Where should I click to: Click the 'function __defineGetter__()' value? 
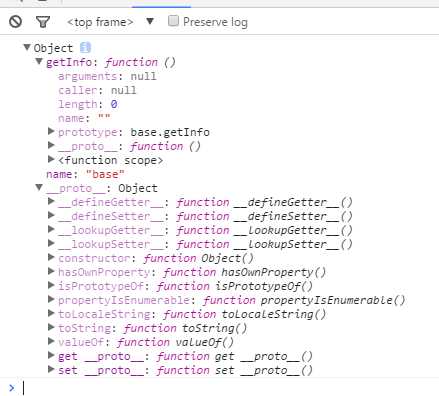[x=264, y=202]
